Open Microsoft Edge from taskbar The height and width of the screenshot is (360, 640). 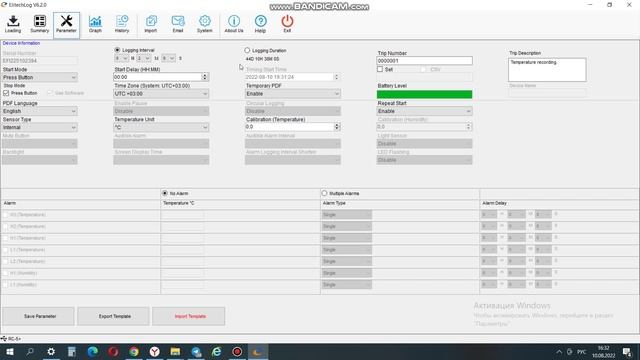(x=93, y=352)
